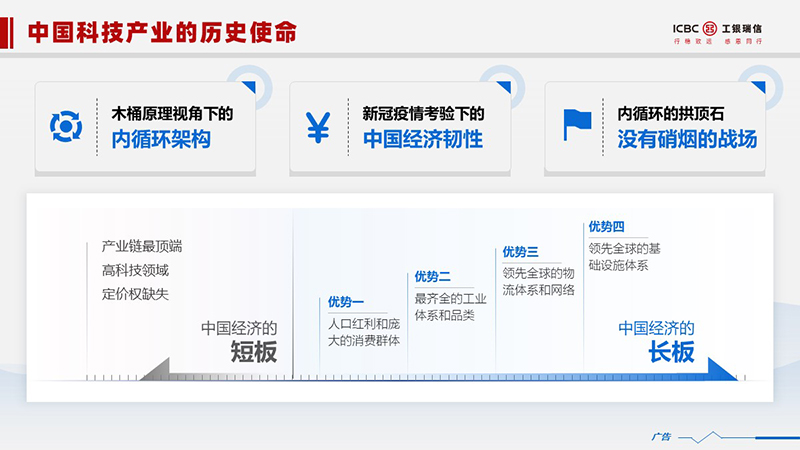Click the text 新冠疫情考验下的

point(423,114)
